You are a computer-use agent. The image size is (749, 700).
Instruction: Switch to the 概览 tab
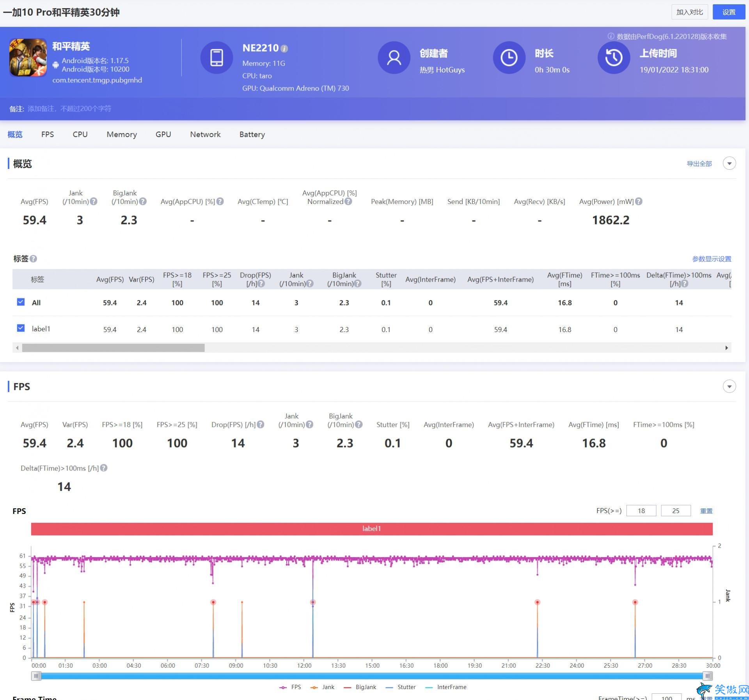[x=15, y=134]
